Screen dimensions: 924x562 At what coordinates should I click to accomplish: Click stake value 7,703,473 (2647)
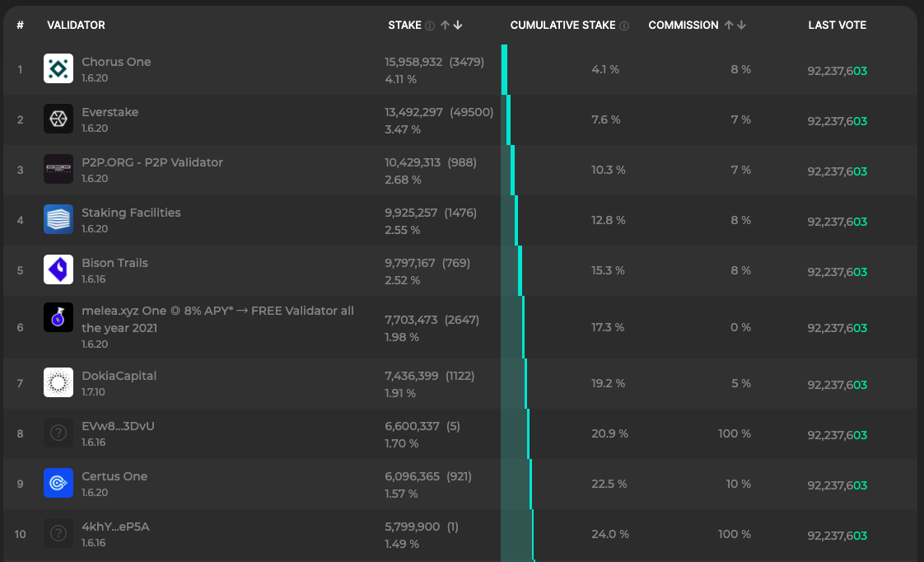tap(432, 320)
